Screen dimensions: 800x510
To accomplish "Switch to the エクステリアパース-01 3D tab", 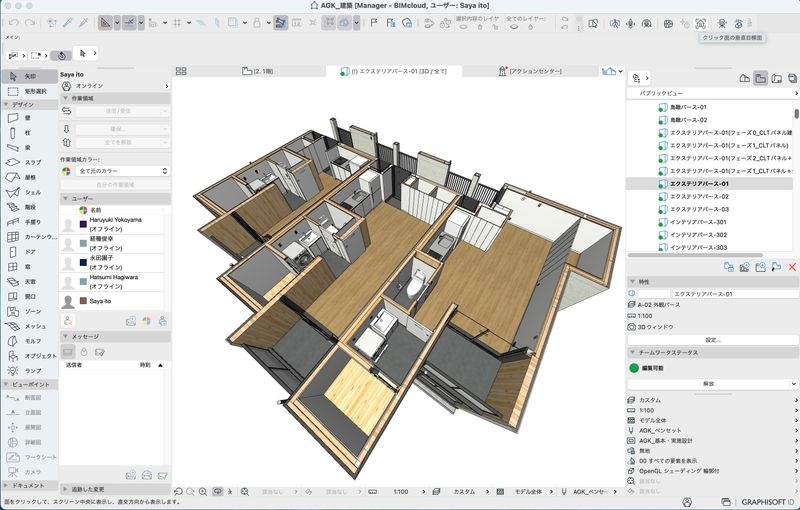I will point(394,71).
